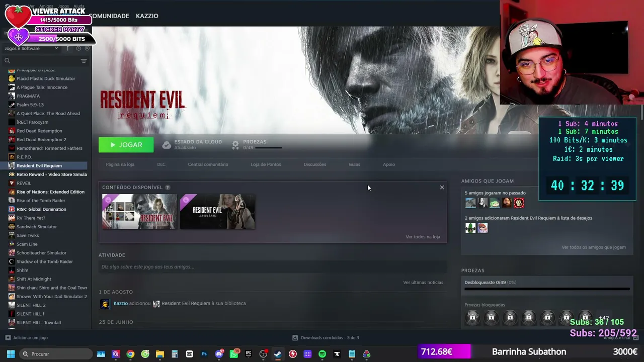Open File Explorer from the taskbar

(x=160, y=354)
